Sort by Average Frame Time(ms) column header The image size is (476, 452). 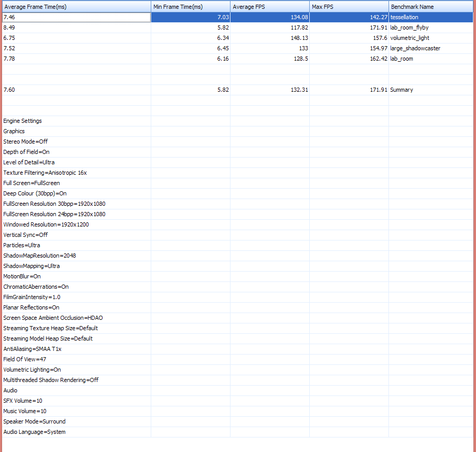[35, 7]
